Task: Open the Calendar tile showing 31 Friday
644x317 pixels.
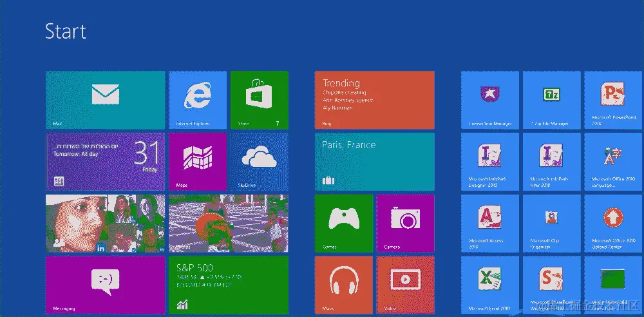Action: pyautogui.click(x=105, y=162)
